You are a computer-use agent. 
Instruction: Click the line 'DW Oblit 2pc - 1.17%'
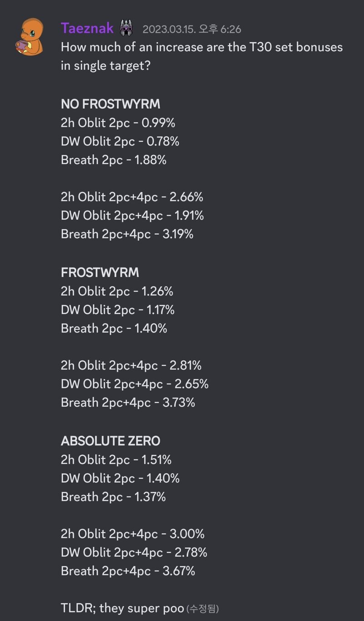pyautogui.click(x=118, y=310)
